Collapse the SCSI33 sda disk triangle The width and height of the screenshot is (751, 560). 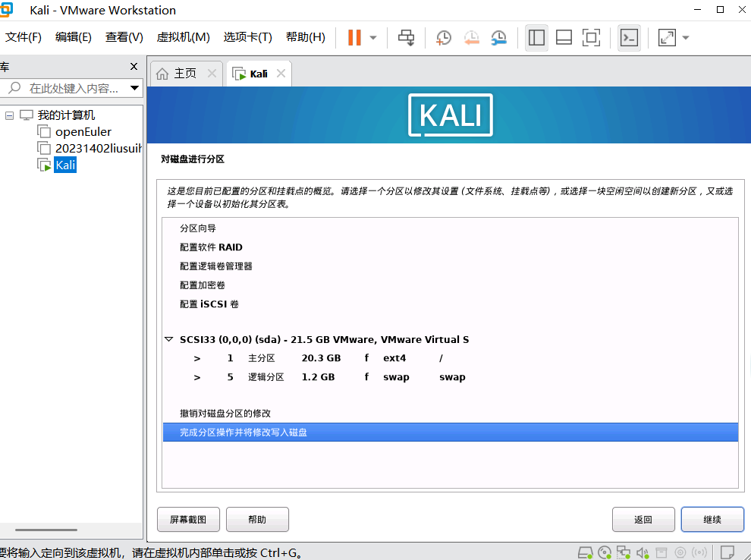point(168,339)
